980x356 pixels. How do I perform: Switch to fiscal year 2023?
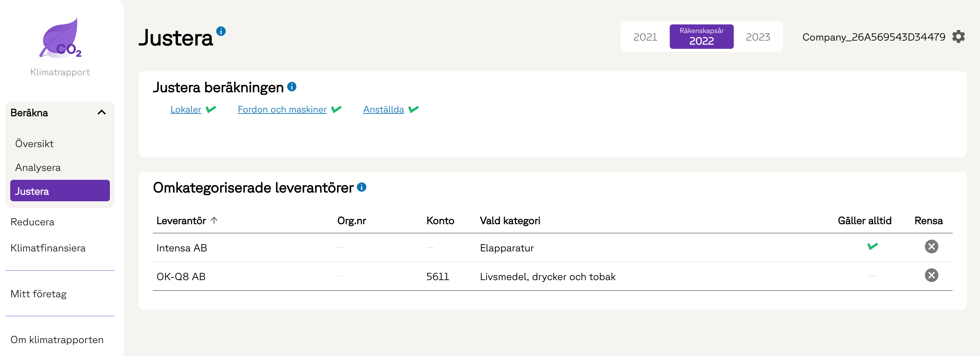point(758,37)
